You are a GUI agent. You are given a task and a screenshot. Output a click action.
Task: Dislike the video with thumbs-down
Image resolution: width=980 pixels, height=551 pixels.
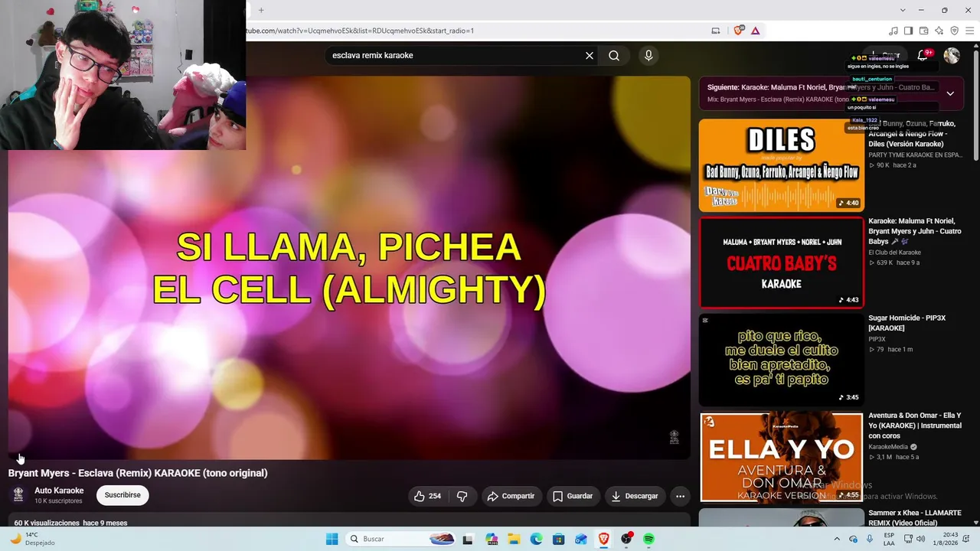[462, 496]
